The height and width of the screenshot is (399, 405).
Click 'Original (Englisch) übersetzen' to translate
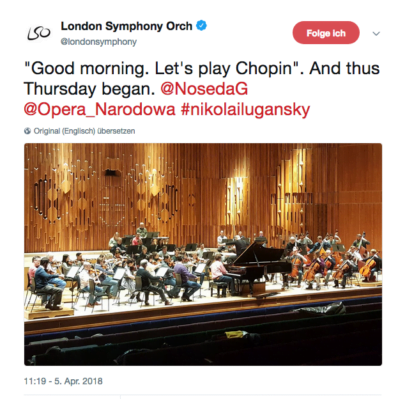[x=84, y=131]
